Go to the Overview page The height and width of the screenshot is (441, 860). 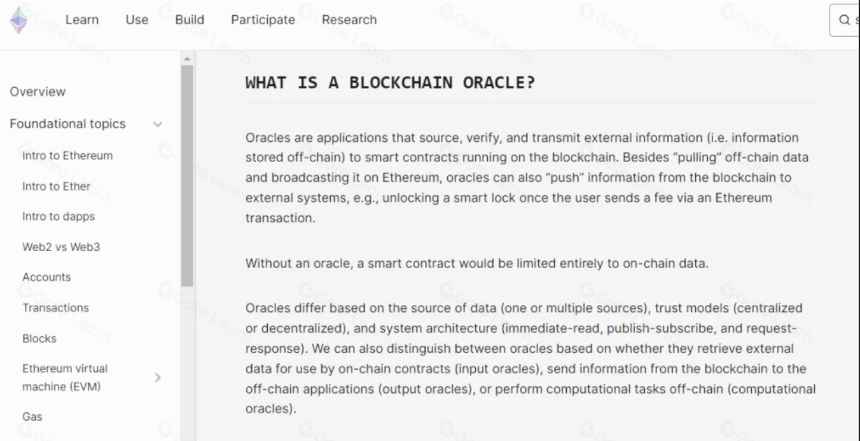tap(38, 92)
